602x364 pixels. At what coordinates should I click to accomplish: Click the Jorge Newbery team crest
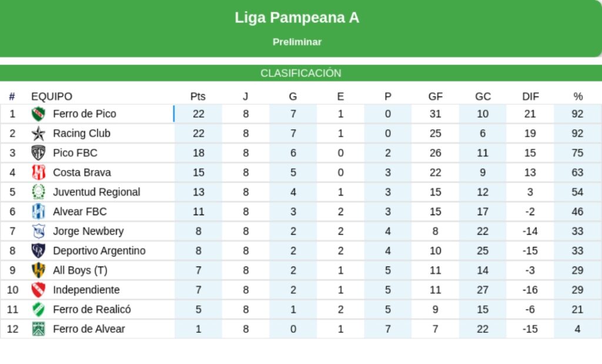(38, 231)
